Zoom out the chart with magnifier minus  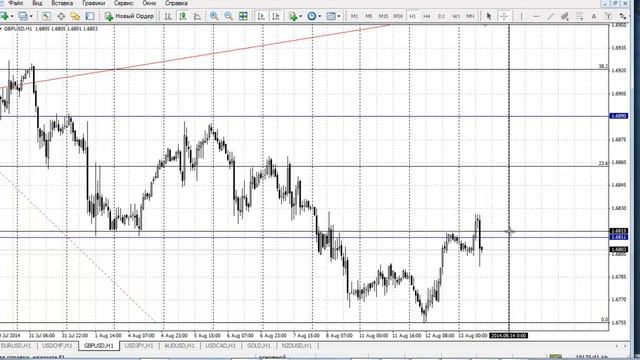(229, 16)
